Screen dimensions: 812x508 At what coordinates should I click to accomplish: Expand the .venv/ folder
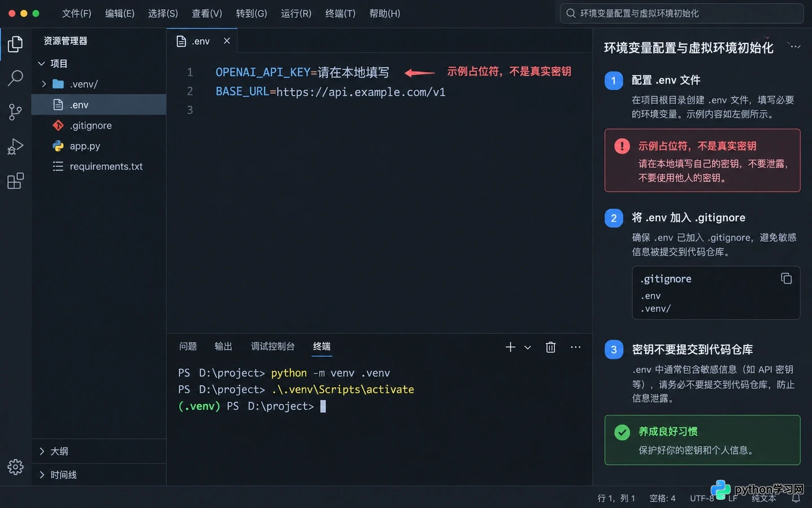point(44,84)
